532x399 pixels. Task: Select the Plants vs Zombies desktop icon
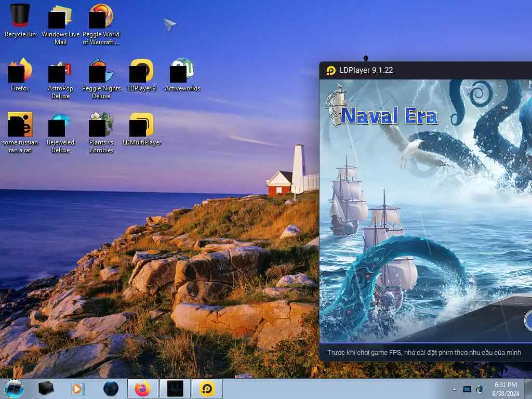coord(101,132)
